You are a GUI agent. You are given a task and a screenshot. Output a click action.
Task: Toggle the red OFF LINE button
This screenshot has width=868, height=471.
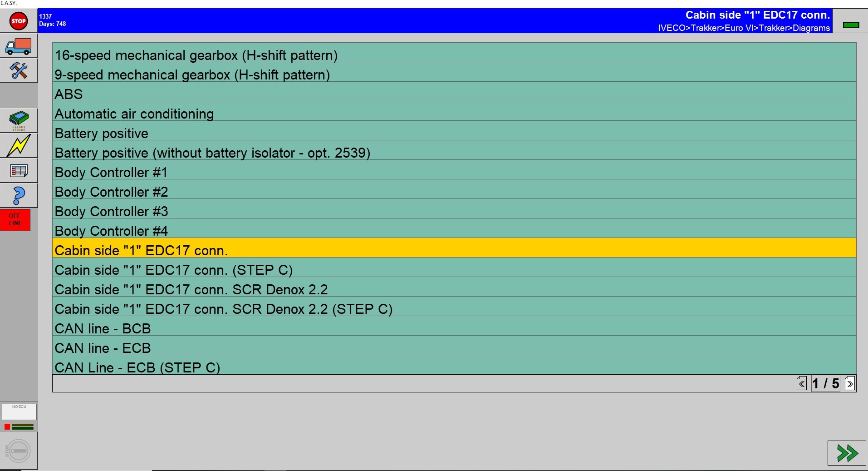(15, 220)
